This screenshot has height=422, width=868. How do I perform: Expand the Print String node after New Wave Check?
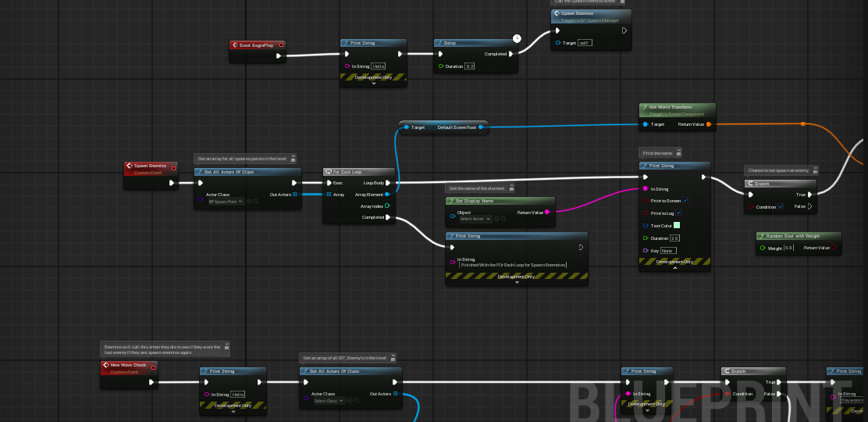(233, 412)
